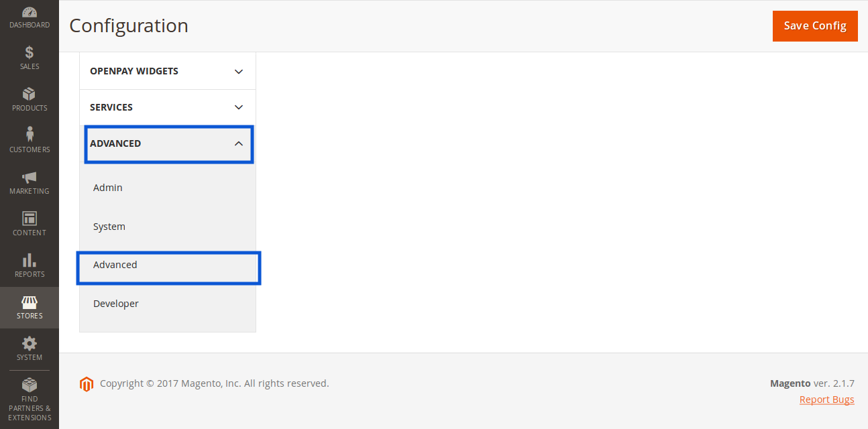Open the Developer configuration item
The image size is (868, 429).
tap(116, 304)
